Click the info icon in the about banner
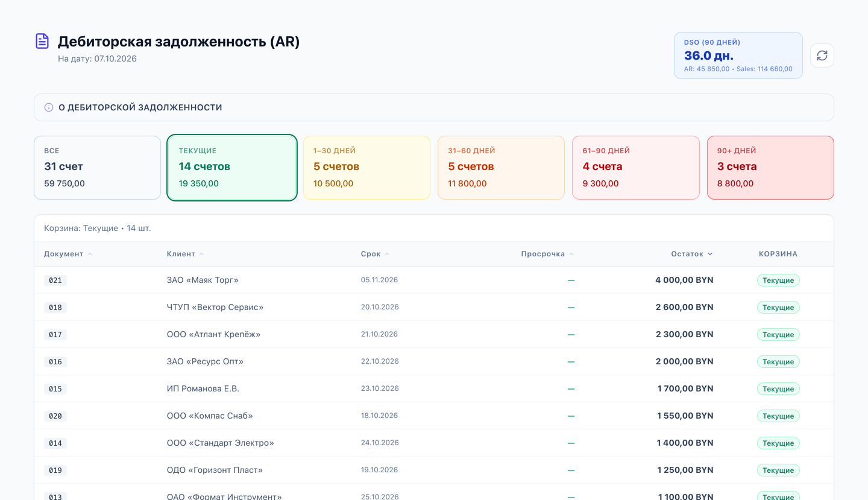 click(49, 107)
